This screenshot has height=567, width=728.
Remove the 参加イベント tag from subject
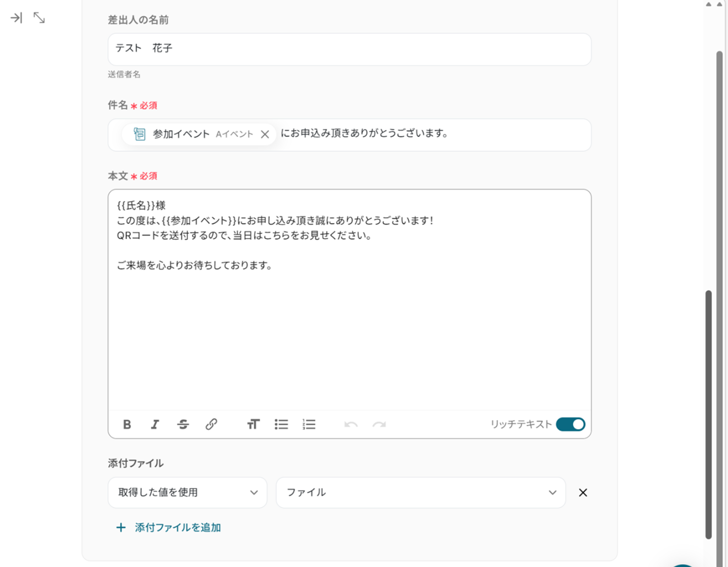point(265,134)
